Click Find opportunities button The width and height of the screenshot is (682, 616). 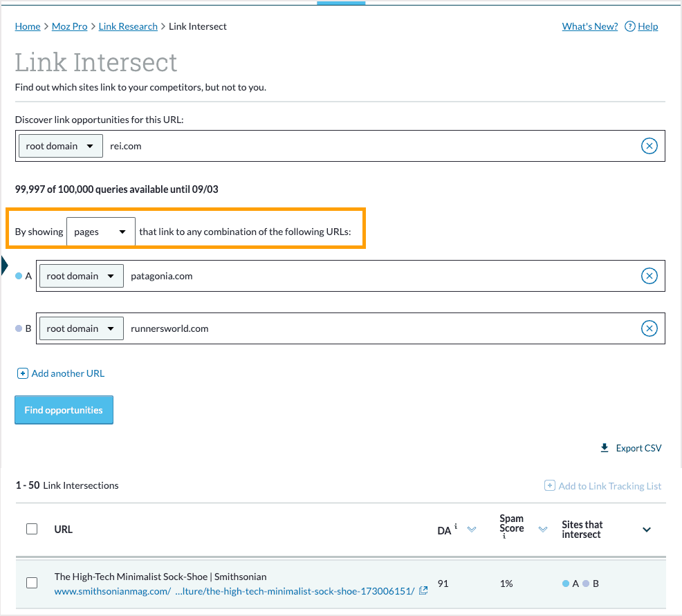pyautogui.click(x=64, y=410)
